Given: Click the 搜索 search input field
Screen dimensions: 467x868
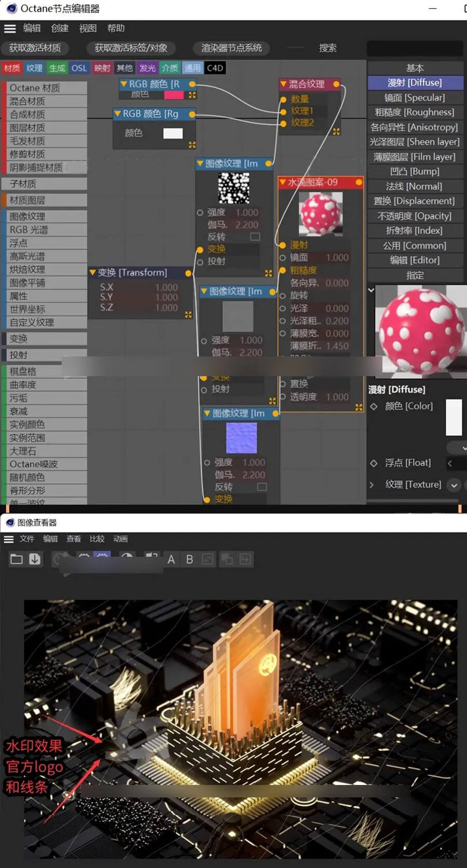Looking at the screenshot, I should coord(415,48).
